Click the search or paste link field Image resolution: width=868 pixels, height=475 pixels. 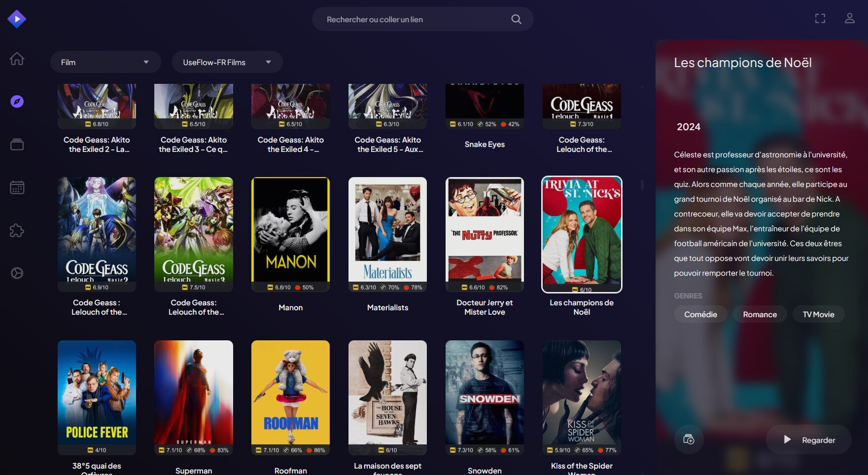click(x=414, y=19)
